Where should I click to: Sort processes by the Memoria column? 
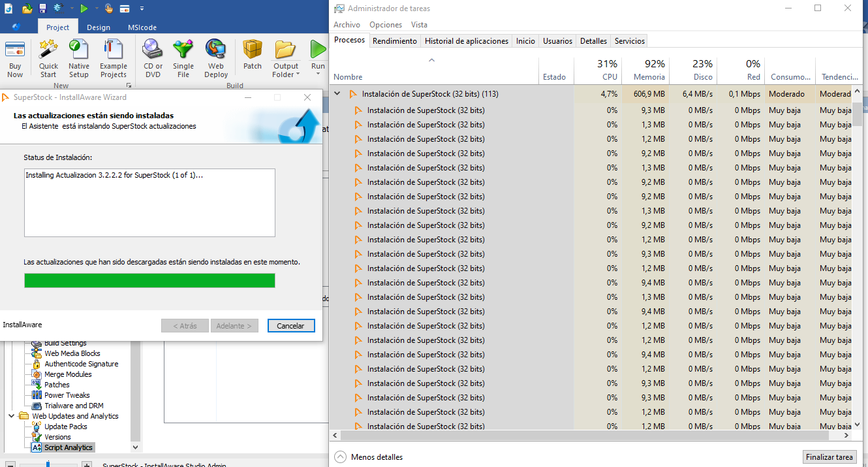(645, 70)
